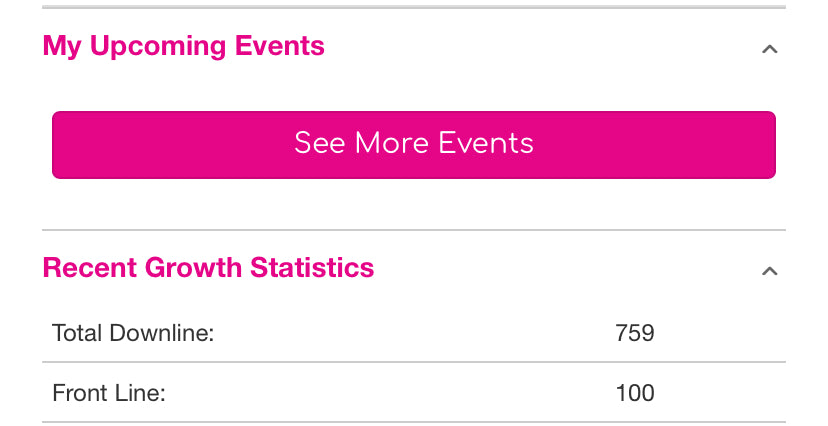
Task: Click the divider line below the Front Line row
Action: click(x=414, y=421)
